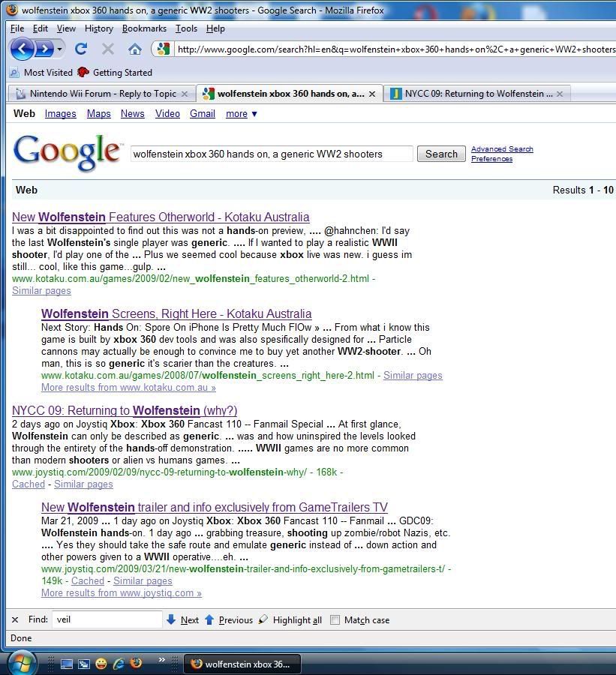Screen dimensions: 616x675
Task: Open the Edit menu
Action: click(40, 28)
